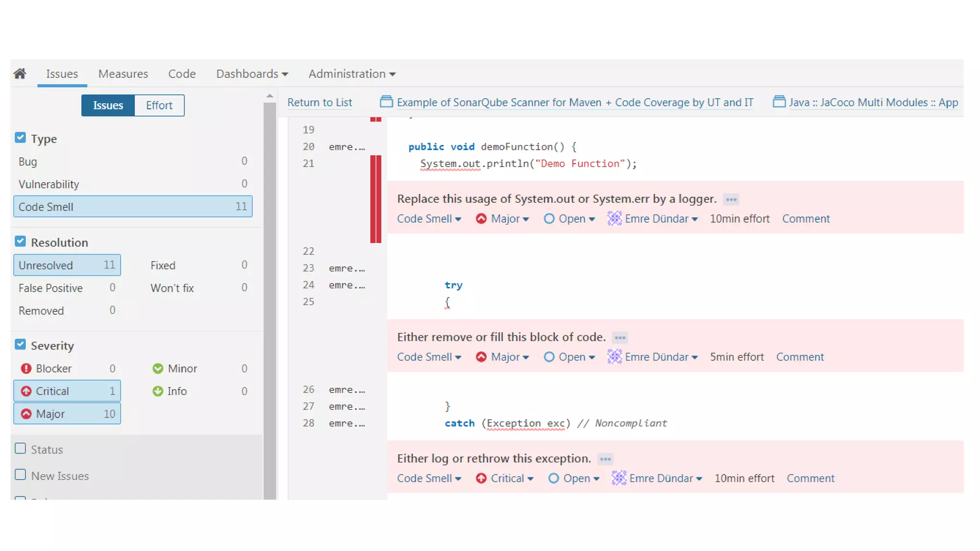
Task: Enable the Status filter checkbox
Action: tap(20, 449)
